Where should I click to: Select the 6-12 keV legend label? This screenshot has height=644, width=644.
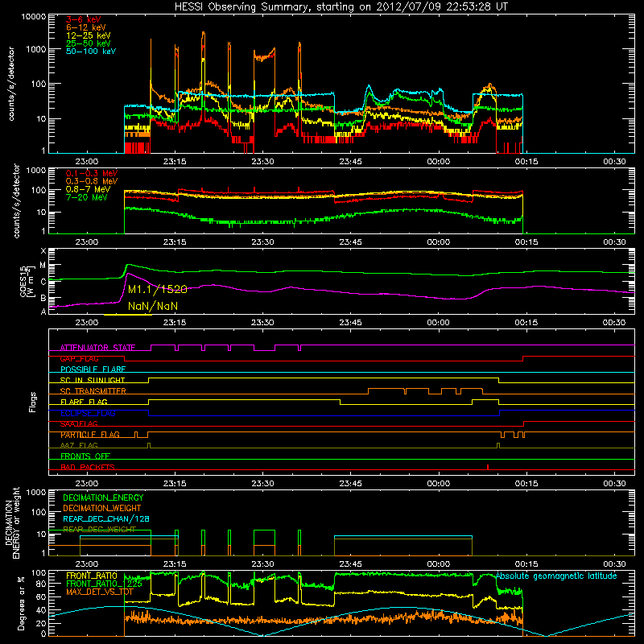point(86,27)
